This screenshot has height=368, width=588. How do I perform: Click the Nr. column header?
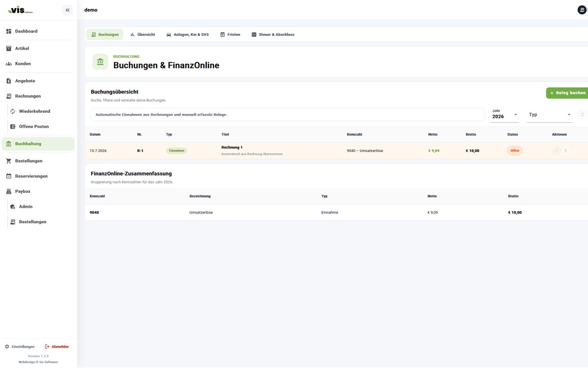click(x=140, y=134)
